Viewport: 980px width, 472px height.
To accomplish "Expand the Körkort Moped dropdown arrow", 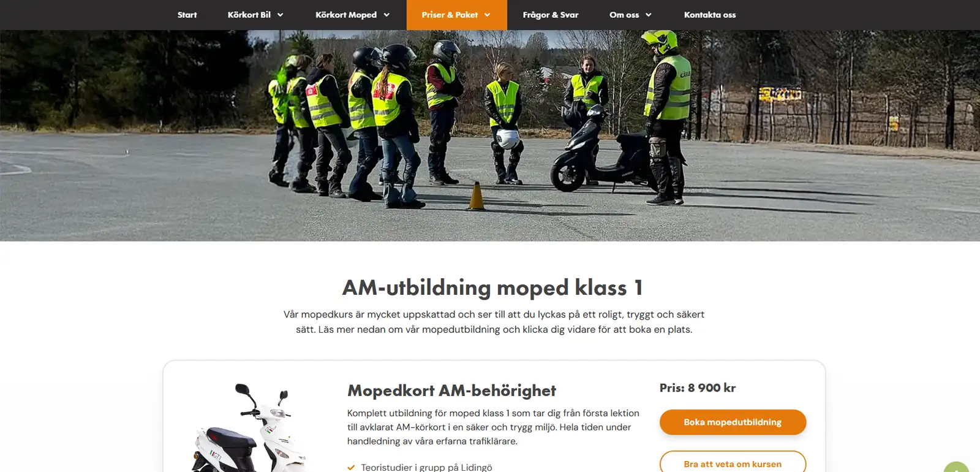I will click(386, 15).
